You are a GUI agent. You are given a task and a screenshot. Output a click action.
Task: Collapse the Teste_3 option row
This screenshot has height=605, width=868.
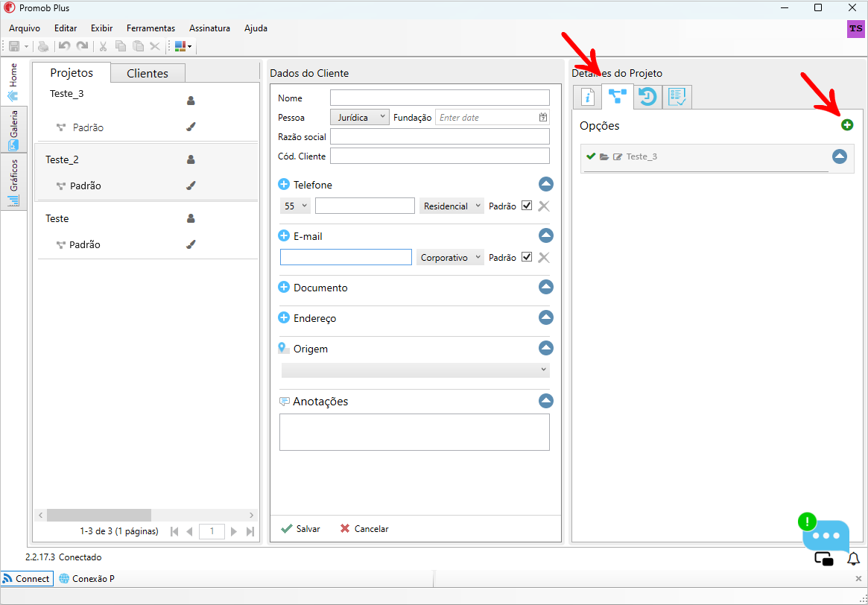[839, 156]
